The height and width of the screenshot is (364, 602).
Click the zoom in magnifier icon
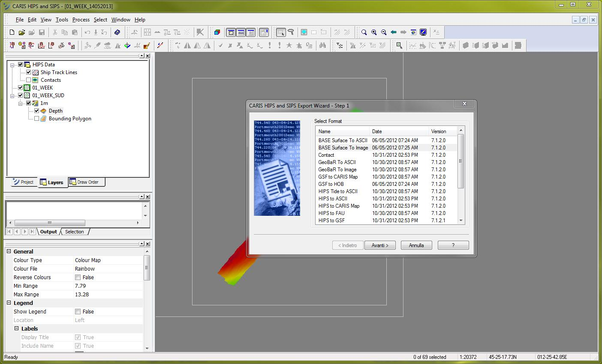tap(374, 32)
